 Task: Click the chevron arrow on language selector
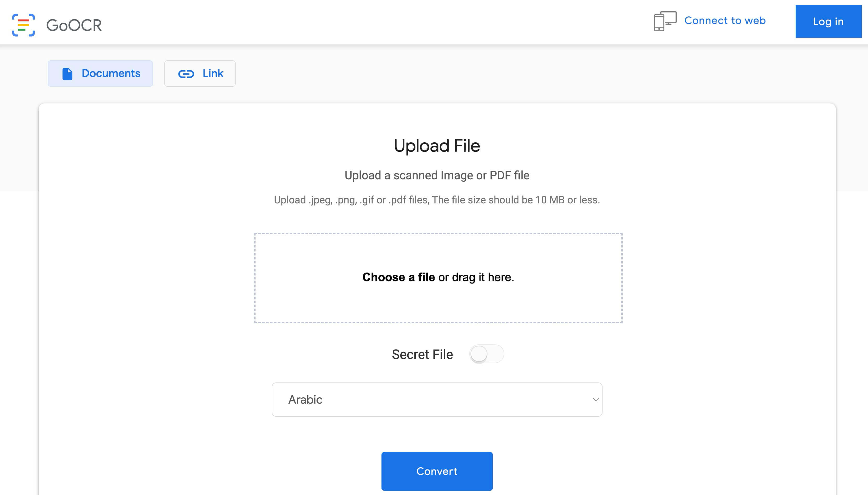(596, 400)
